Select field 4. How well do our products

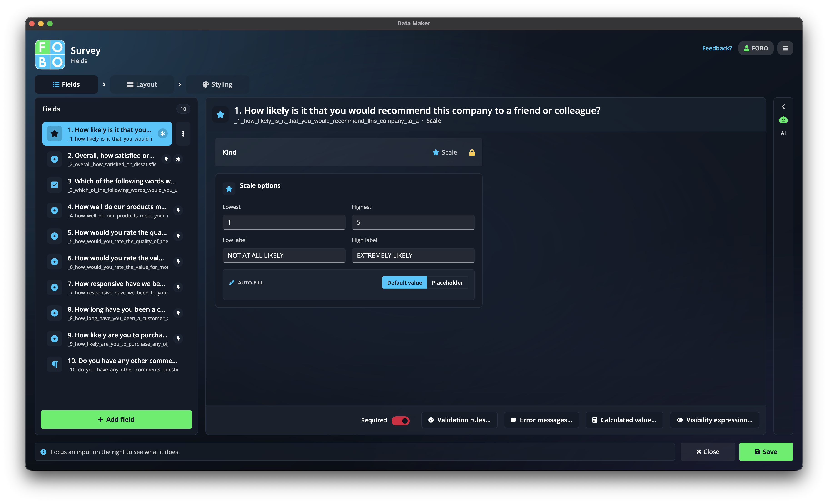[116, 210]
